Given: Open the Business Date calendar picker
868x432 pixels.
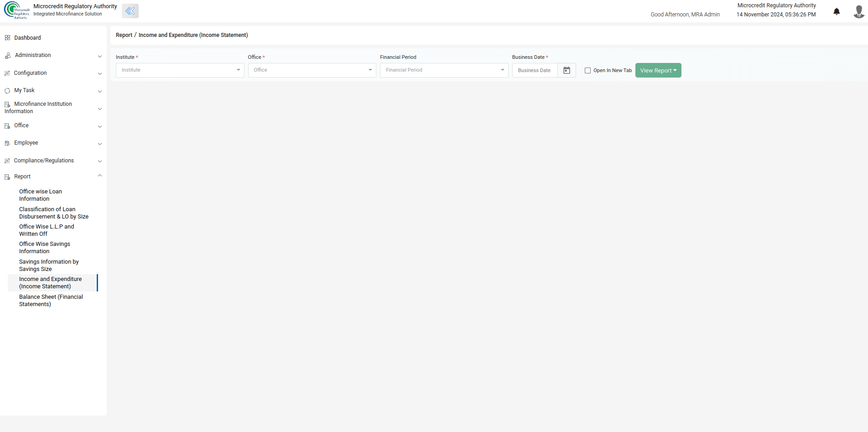Looking at the screenshot, I should [567, 70].
